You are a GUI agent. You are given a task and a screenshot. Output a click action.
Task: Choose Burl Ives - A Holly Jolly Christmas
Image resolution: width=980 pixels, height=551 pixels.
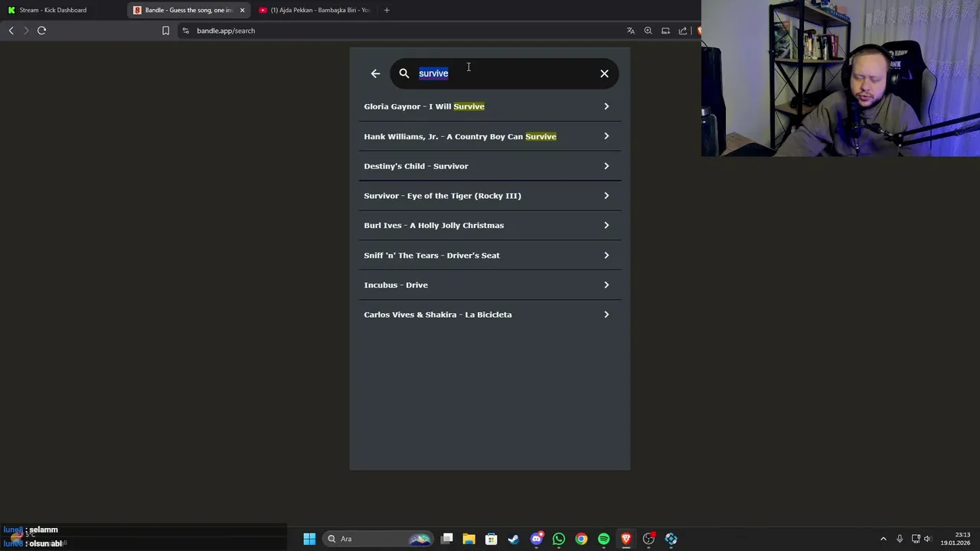coord(490,225)
